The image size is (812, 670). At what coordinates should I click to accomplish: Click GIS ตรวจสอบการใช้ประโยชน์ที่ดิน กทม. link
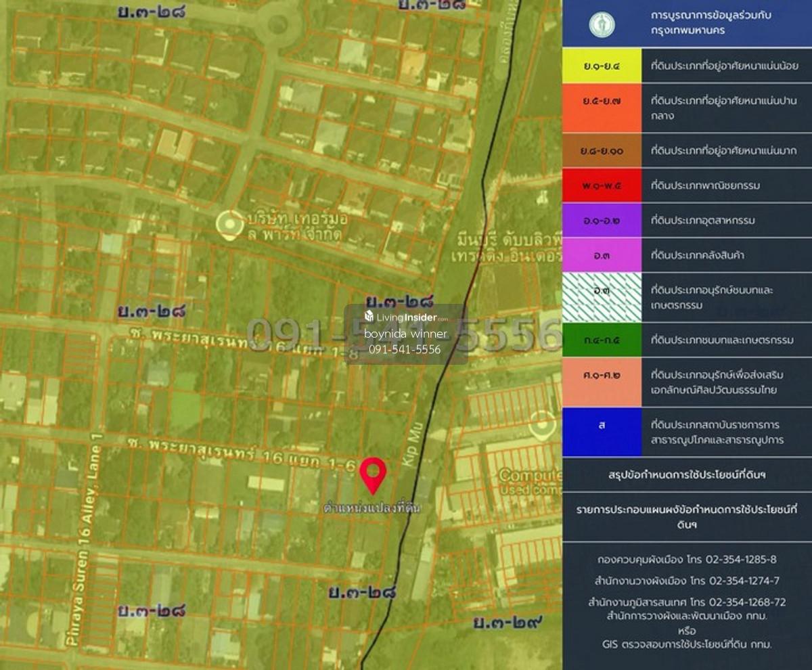(x=687, y=644)
